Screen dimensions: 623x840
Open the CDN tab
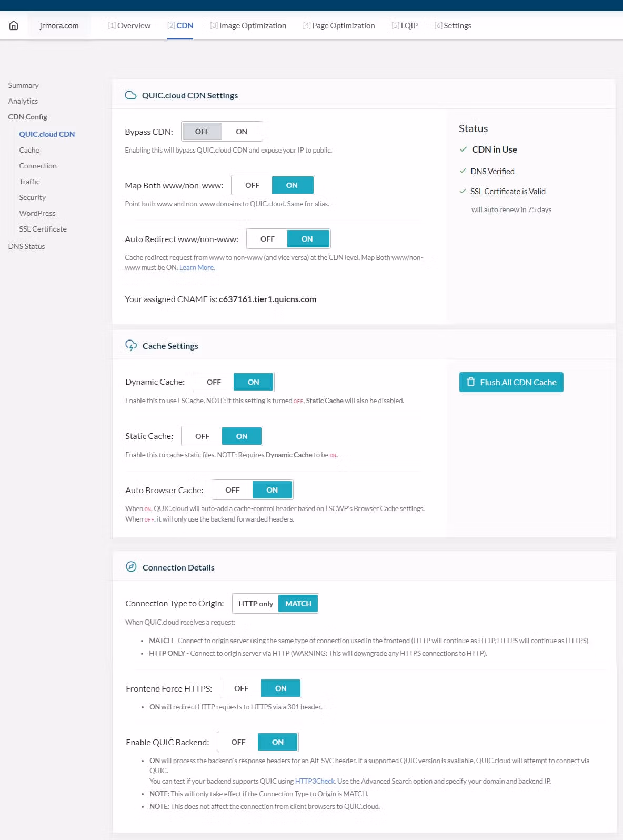tap(180, 25)
